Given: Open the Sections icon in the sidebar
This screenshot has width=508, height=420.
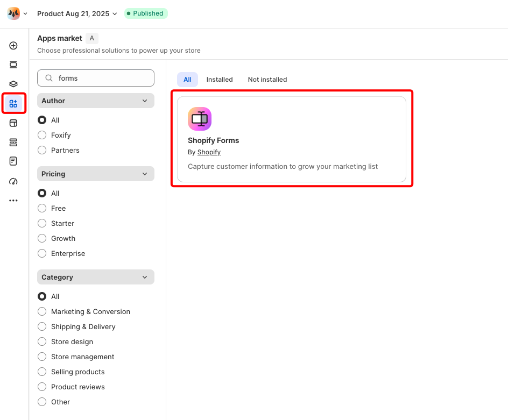Looking at the screenshot, I should coord(13,65).
